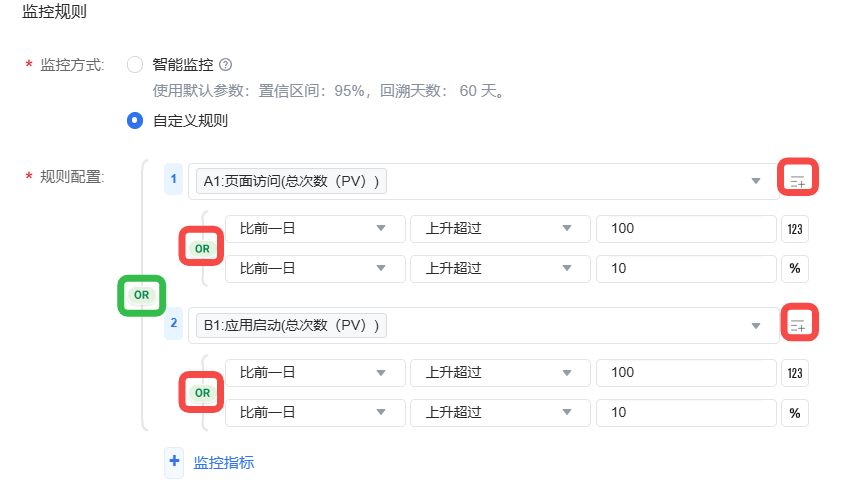
Task: Select the 自定义规则 radio option
Action: coord(135,121)
